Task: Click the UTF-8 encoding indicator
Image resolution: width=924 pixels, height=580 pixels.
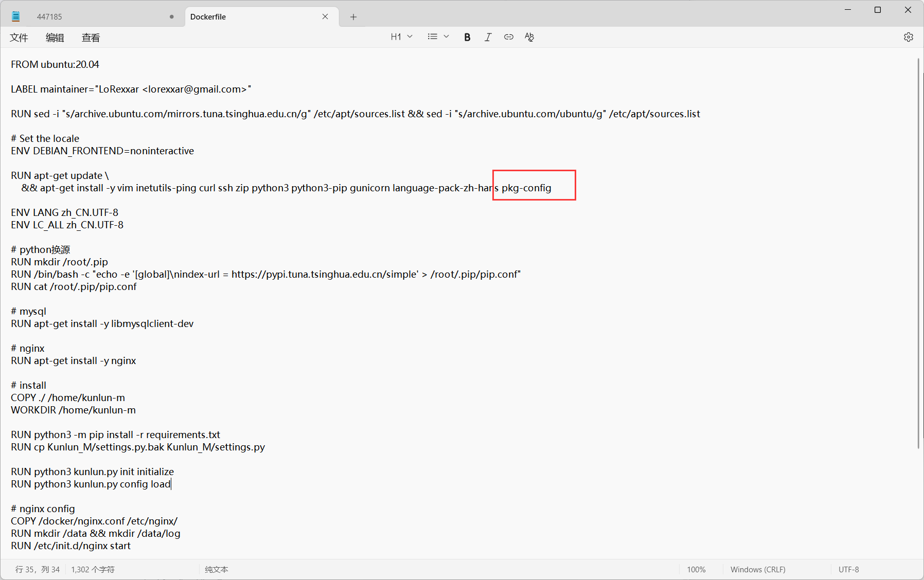Action: click(x=848, y=569)
